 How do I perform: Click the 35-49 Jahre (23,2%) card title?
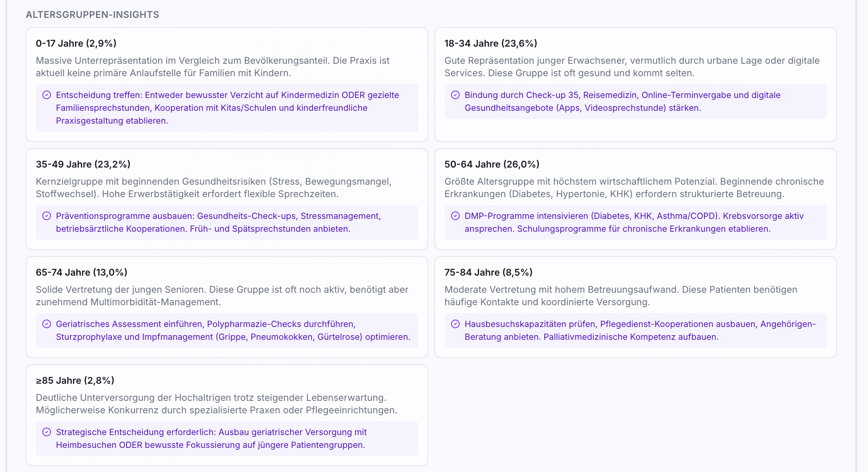(83, 164)
